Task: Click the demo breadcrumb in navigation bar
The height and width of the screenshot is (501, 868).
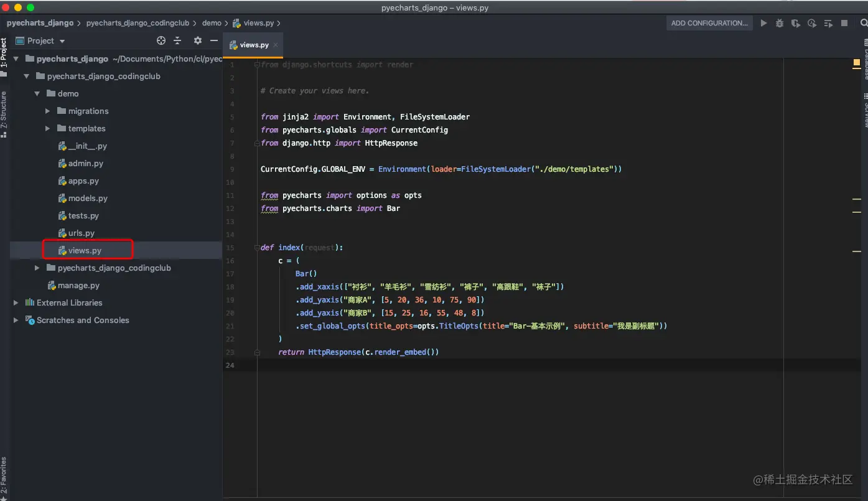Action: (x=212, y=23)
